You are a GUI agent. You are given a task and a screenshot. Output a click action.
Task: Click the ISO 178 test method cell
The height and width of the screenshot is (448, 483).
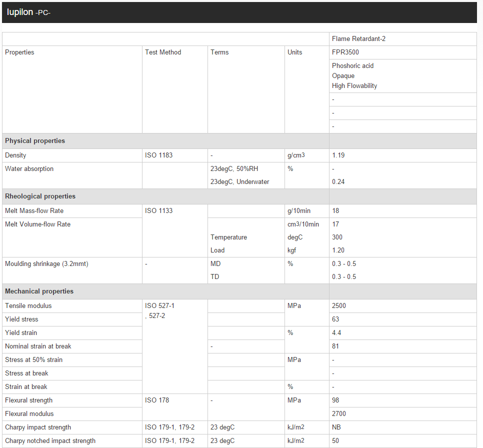(x=175, y=407)
